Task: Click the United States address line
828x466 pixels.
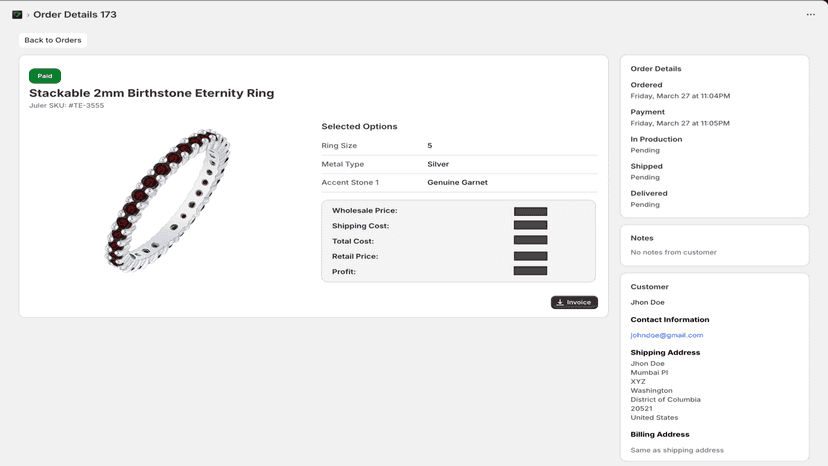Action: pyautogui.click(x=654, y=417)
